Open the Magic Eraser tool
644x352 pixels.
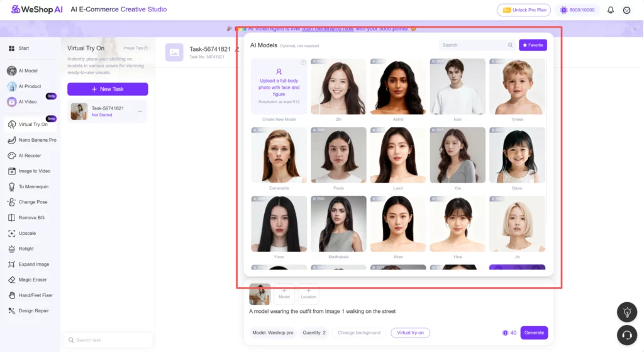[28, 280]
